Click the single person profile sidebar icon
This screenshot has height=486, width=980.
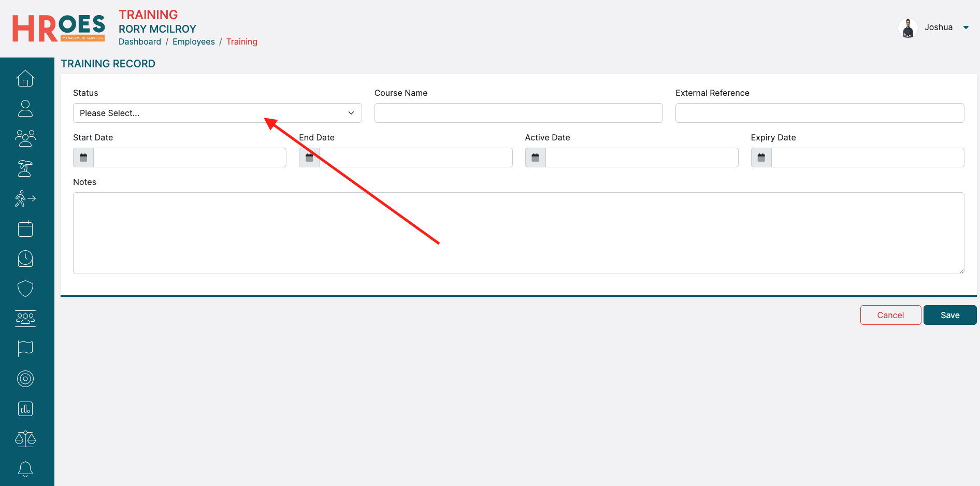coord(25,108)
